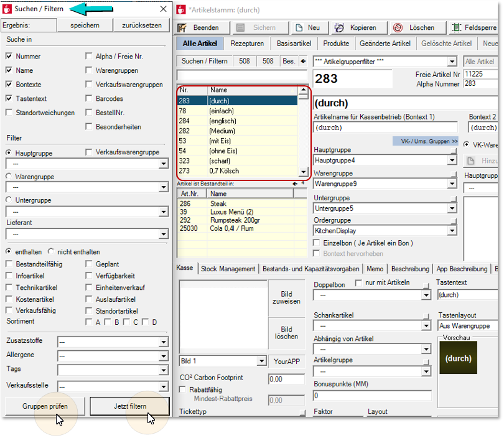This screenshot has width=504, height=443.
Task: Click the 'Jetzt filtern' button
Action: (130, 406)
